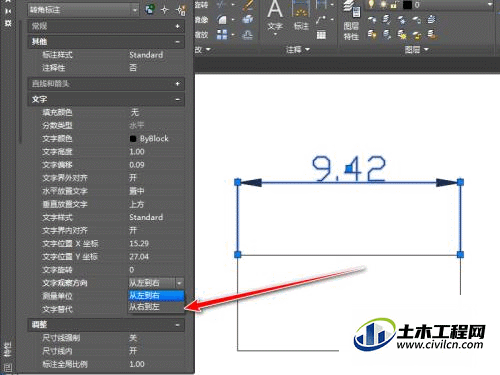Viewport: 500px width, 375px height.
Task: Open the 转角标注 object type dropdown
Action: pos(83,10)
